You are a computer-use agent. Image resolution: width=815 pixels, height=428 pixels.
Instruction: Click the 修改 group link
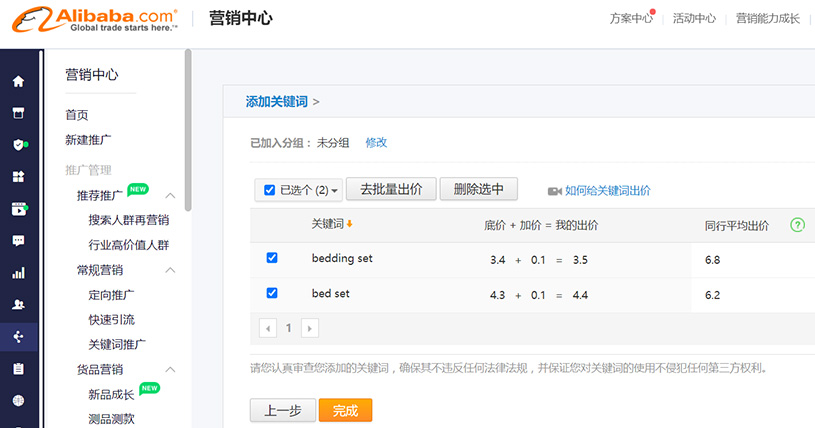pyautogui.click(x=376, y=142)
